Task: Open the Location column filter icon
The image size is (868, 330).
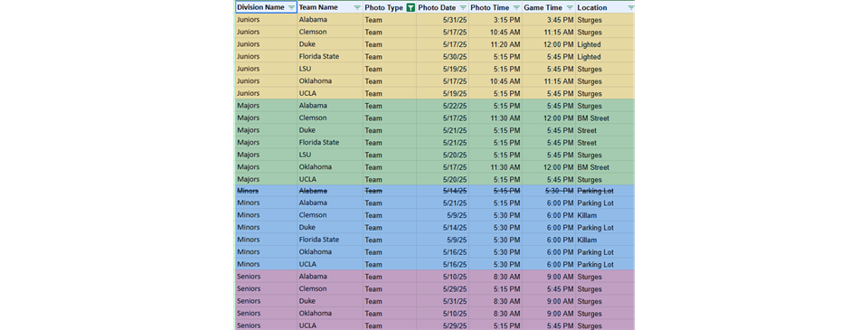Action: [x=630, y=8]
